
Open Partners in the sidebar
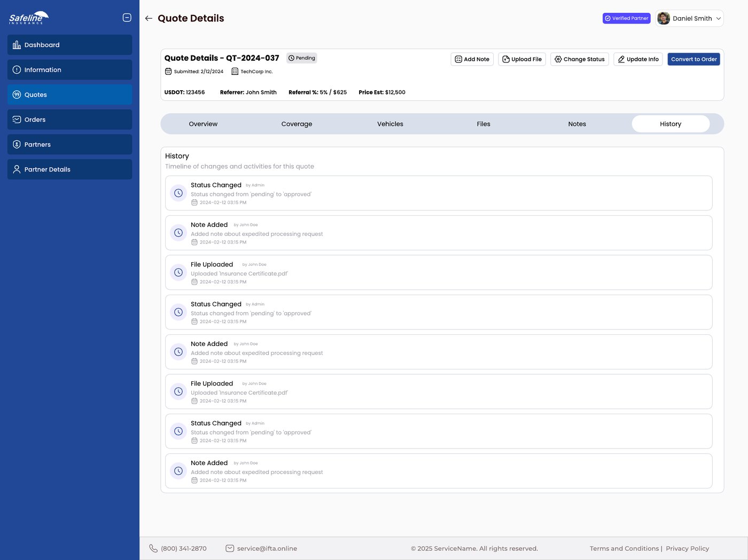(x=69, y=145)
